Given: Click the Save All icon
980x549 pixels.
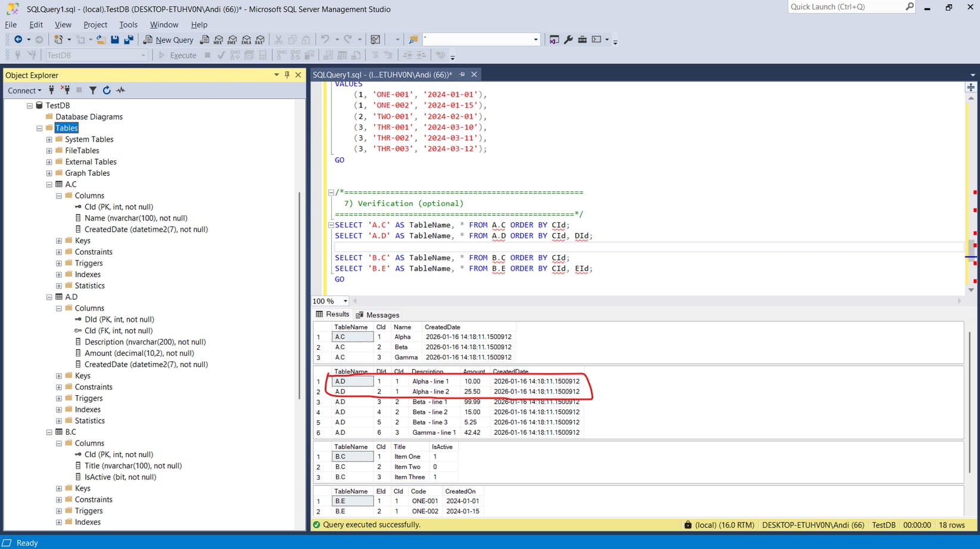Looking at the screenshot, I should click(129, 40).
